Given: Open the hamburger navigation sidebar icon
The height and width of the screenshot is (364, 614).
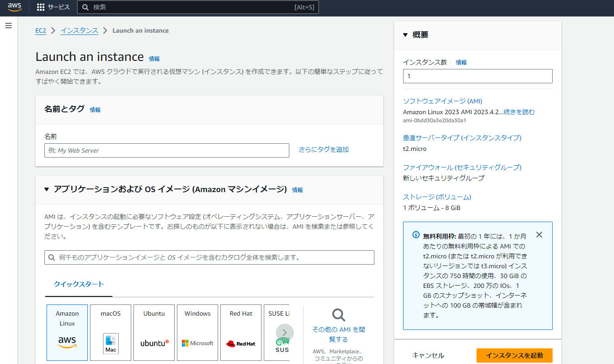Looking at the screenshot, I should coord(8,26).
